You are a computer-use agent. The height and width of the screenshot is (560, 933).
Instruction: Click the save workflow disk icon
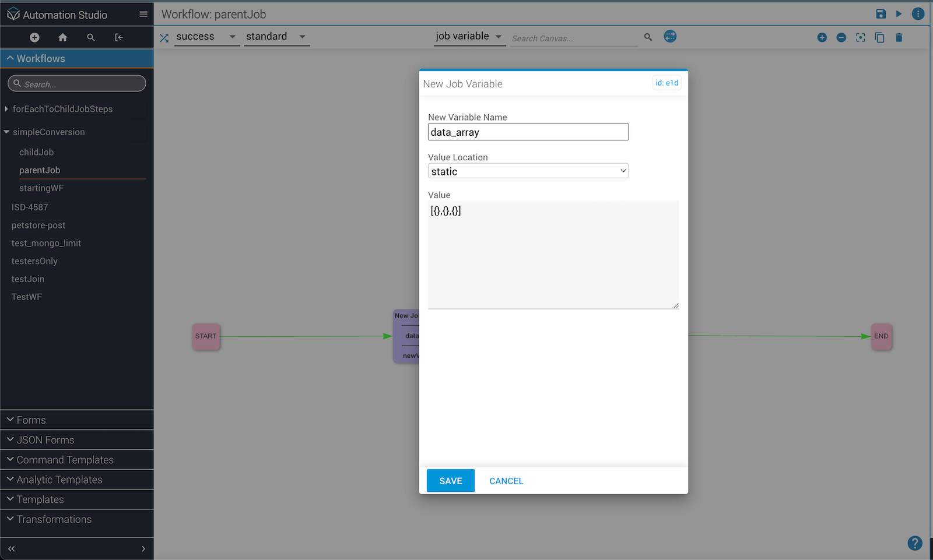point(881,14)
